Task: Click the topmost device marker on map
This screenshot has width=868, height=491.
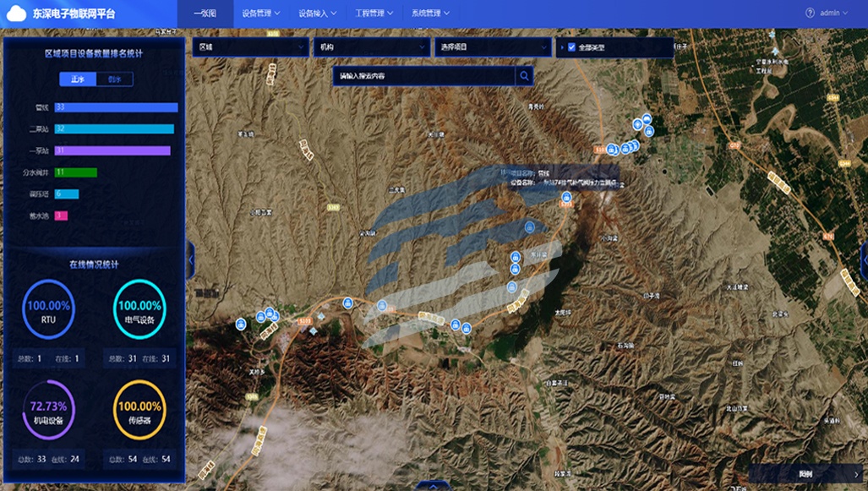Action: pyautogui.click(x=647, y=119)
